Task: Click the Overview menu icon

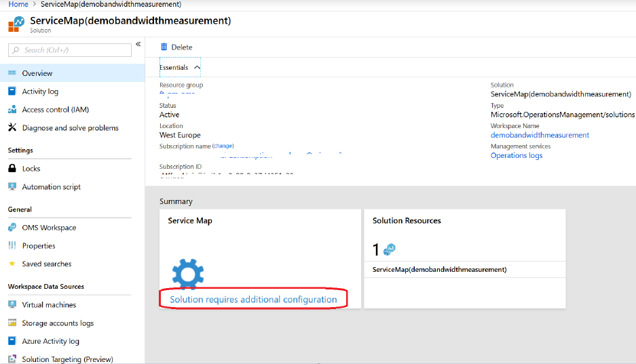Action: (12, 73)
